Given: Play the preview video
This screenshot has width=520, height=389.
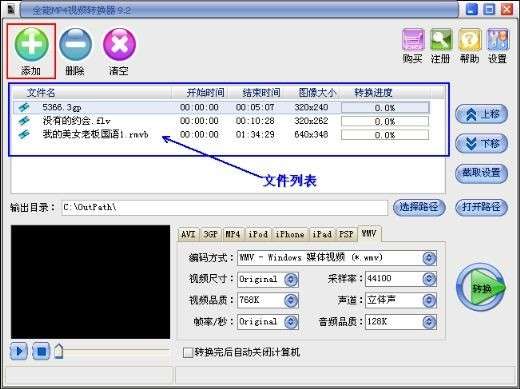Looking at the screenshot, I should tap(19, 351).
